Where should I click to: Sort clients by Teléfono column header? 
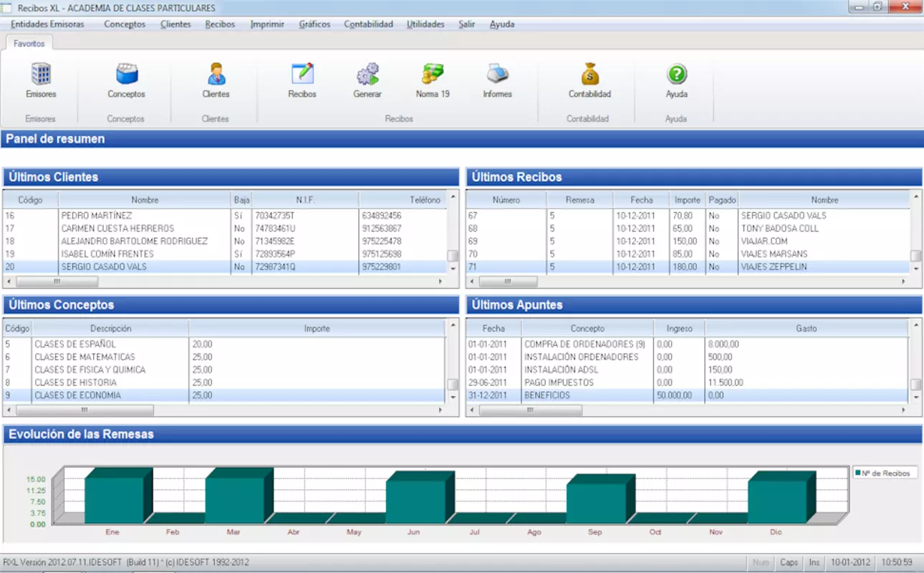click(x=403, y=200)
